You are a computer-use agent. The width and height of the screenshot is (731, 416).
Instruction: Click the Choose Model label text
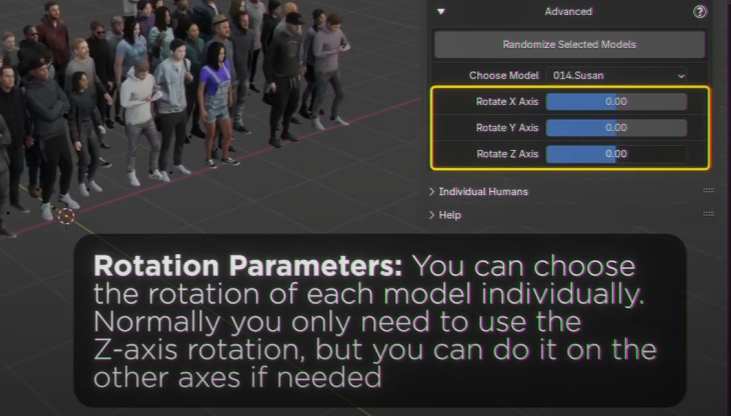[x=504, y=76]
